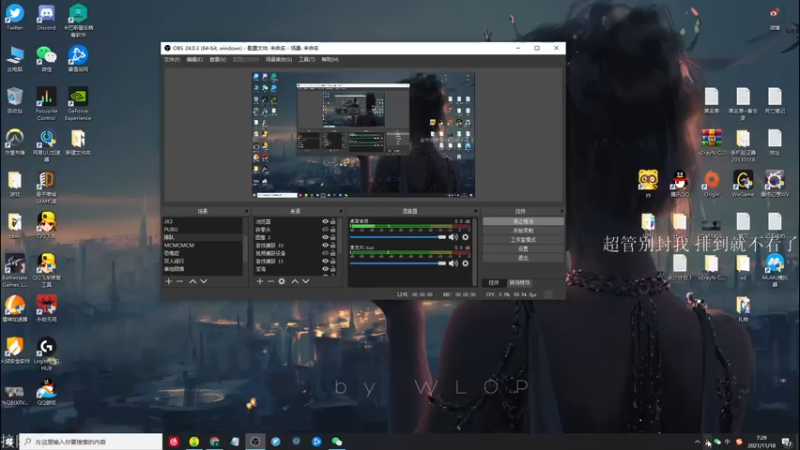Move source down in Sources panel
This screenshot has height=450, width=800.
(306, 281)
